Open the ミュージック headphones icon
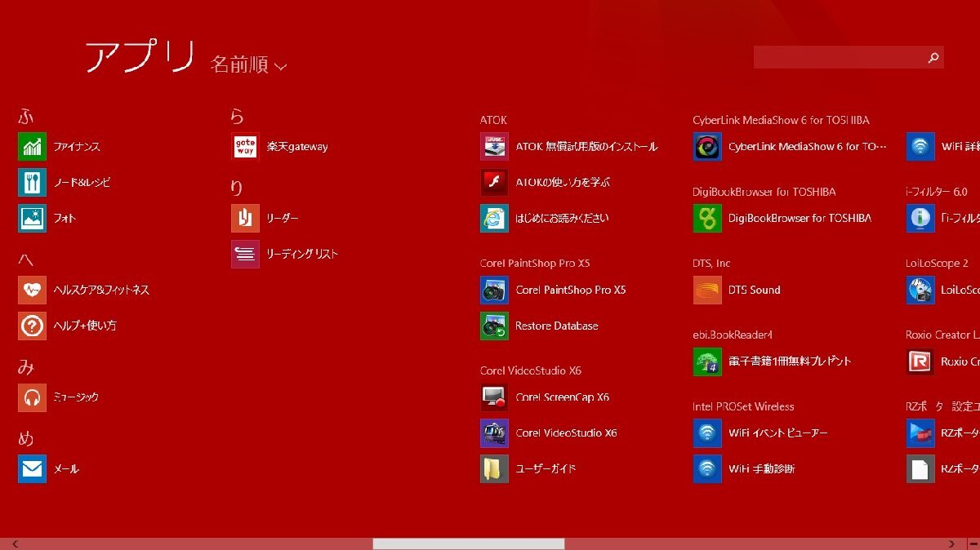 pyautogui.click(x=32, y=397)
